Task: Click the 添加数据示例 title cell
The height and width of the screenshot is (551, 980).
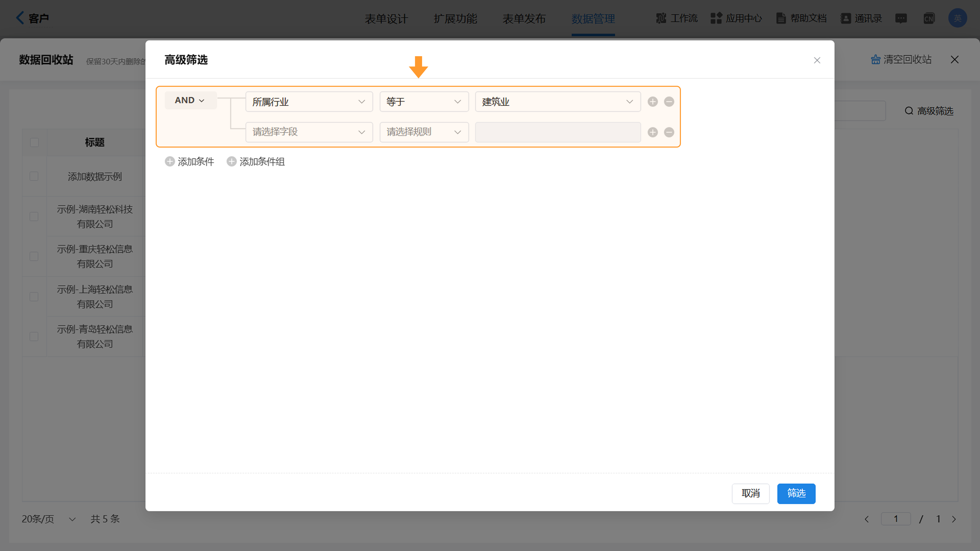Action: pos(95,176)
